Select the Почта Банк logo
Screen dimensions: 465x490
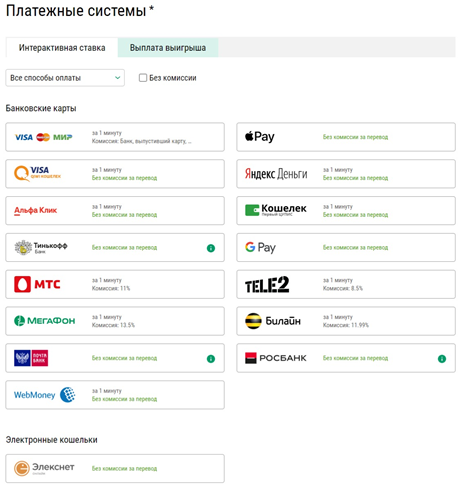coord(31,358)
